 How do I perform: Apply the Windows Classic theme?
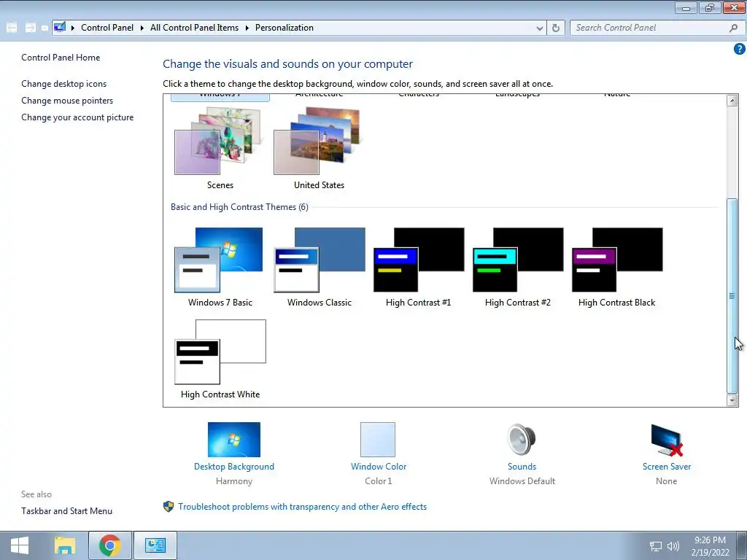[320, 260]
